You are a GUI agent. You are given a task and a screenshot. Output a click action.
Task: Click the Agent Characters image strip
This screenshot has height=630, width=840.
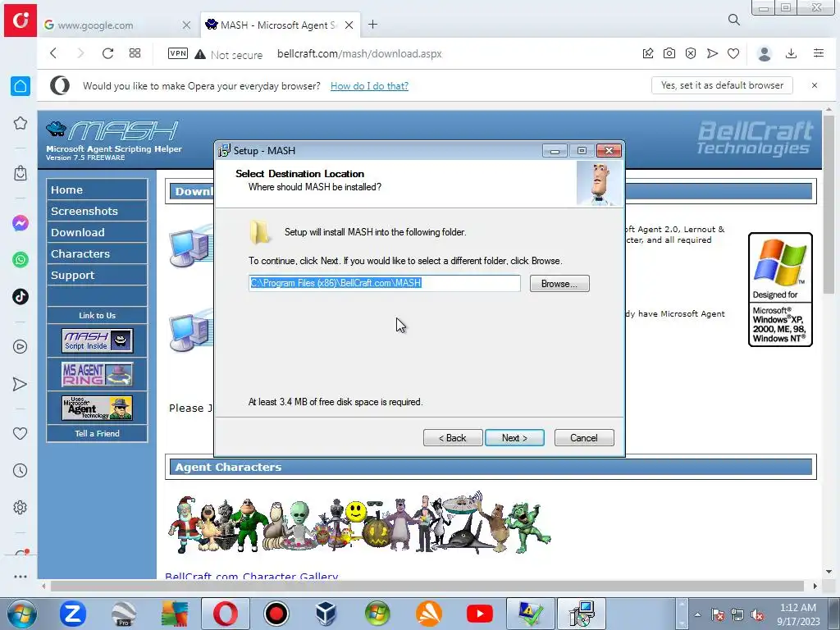359,523
